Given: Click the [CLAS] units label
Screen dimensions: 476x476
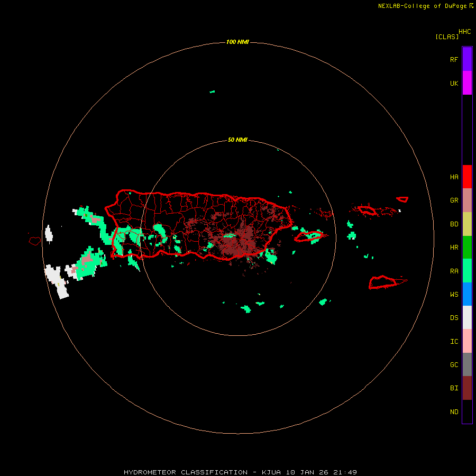Looking at the screenshot, I should coord(447,36).
